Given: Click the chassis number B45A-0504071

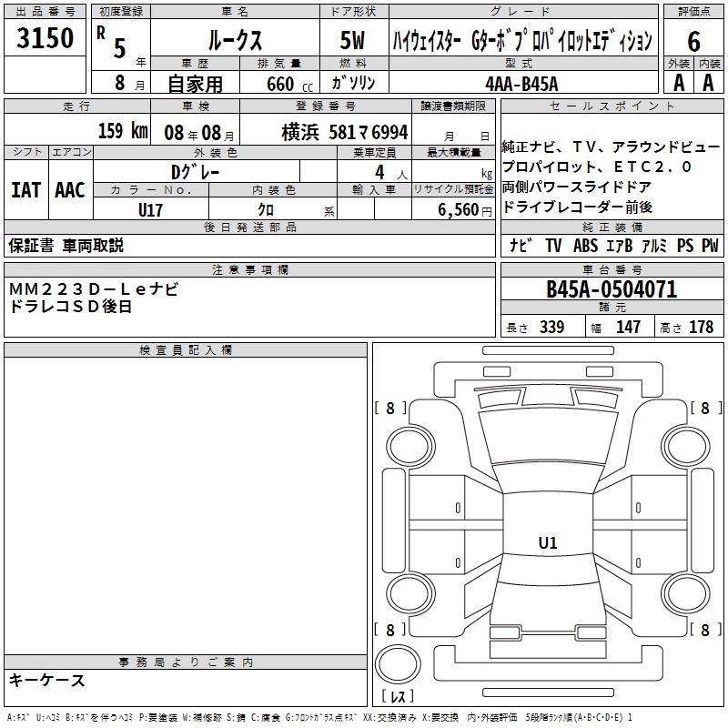Looking at the screenshot, I should [612, 289].
